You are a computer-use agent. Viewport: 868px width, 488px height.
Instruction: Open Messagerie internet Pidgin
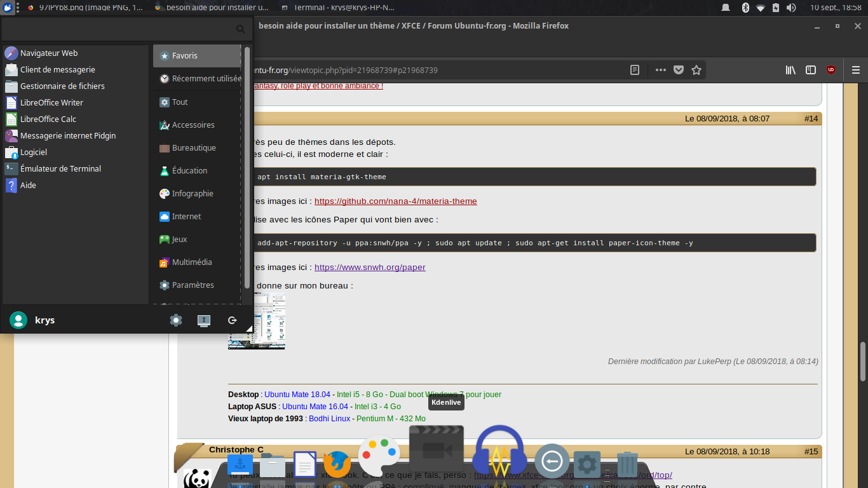click(x=76, y=136)
